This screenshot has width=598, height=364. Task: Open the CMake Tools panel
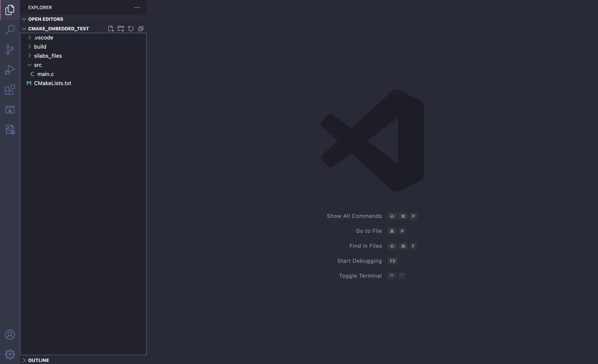[10, 110]
